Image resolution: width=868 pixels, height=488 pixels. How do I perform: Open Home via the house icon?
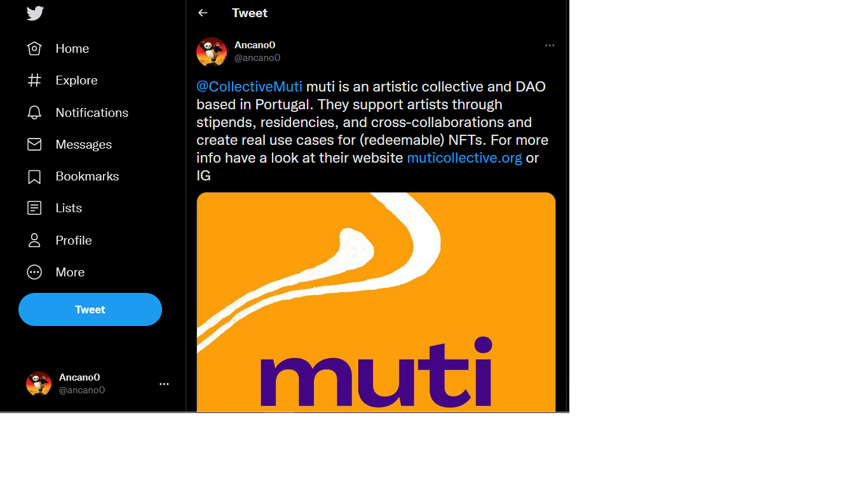click(34, 48)
